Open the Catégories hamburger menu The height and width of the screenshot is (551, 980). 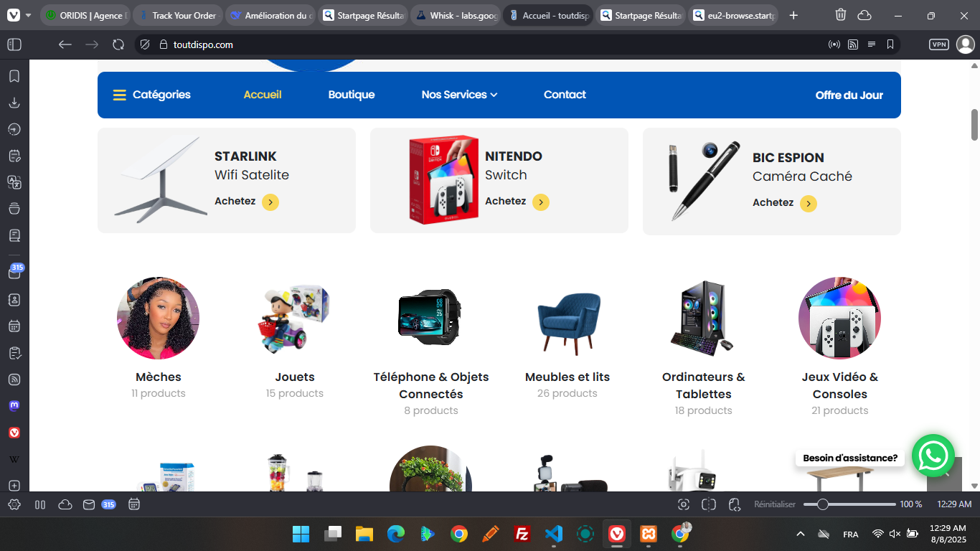pos(151,95)
